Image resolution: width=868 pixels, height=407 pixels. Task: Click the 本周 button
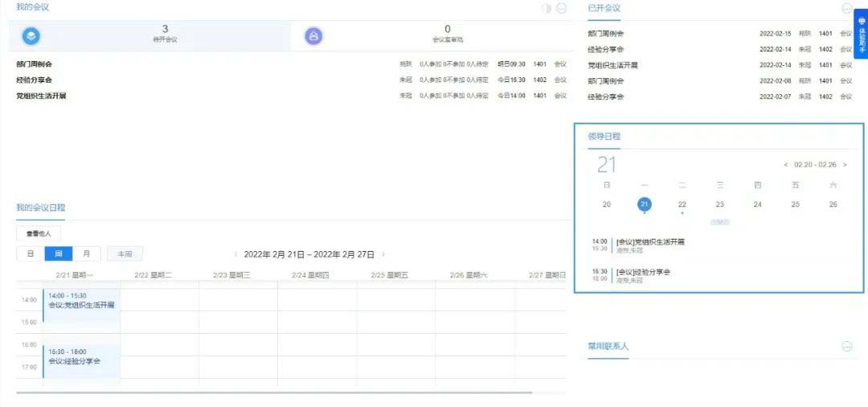tap(125, 254)
